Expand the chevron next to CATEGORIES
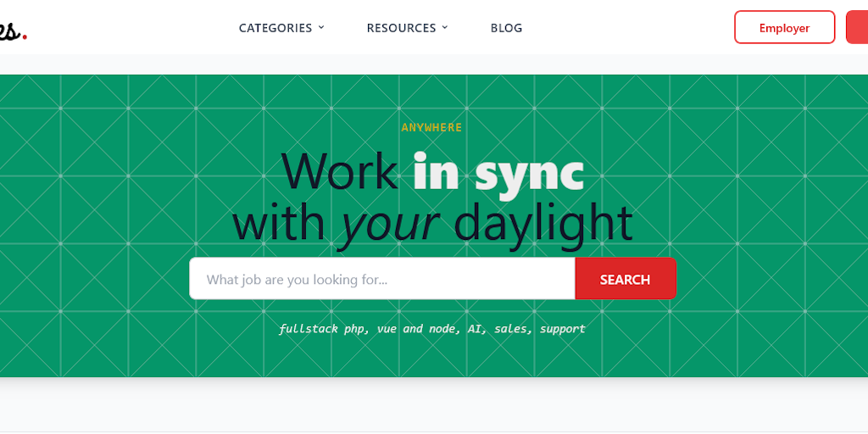Viewport: 868px width, 434px height. coord(321,27)
